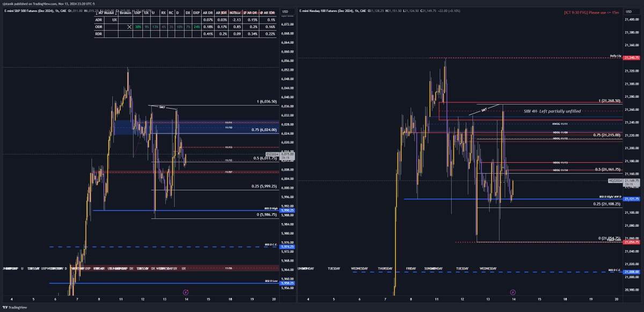Click the TradingView logo in the corner

16,308
